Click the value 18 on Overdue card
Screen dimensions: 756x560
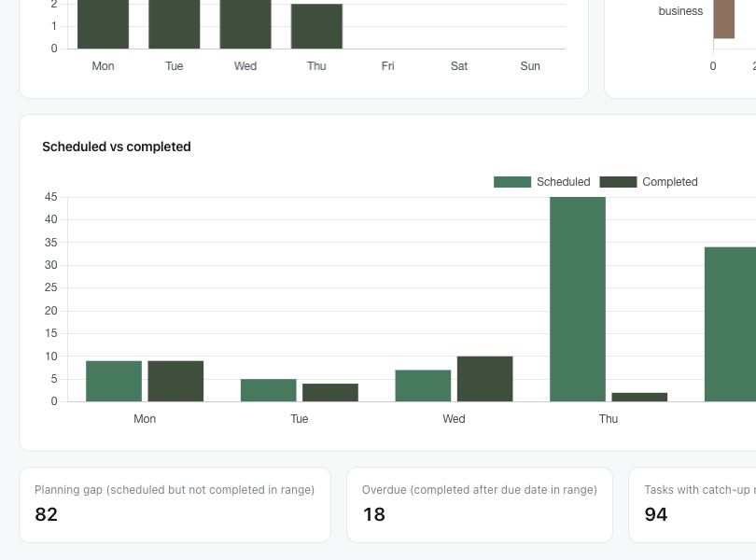click(373, 514)
